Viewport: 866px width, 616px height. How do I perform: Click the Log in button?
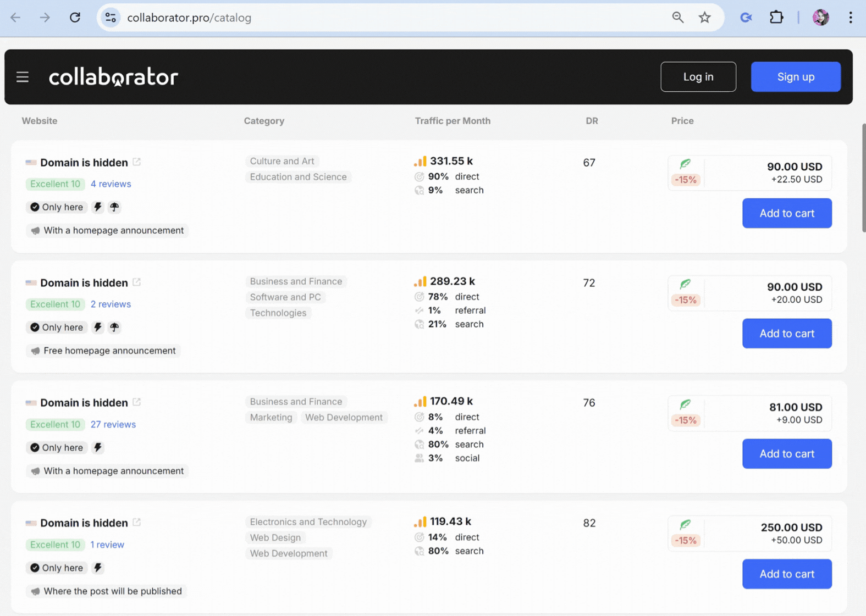point(698,77)
